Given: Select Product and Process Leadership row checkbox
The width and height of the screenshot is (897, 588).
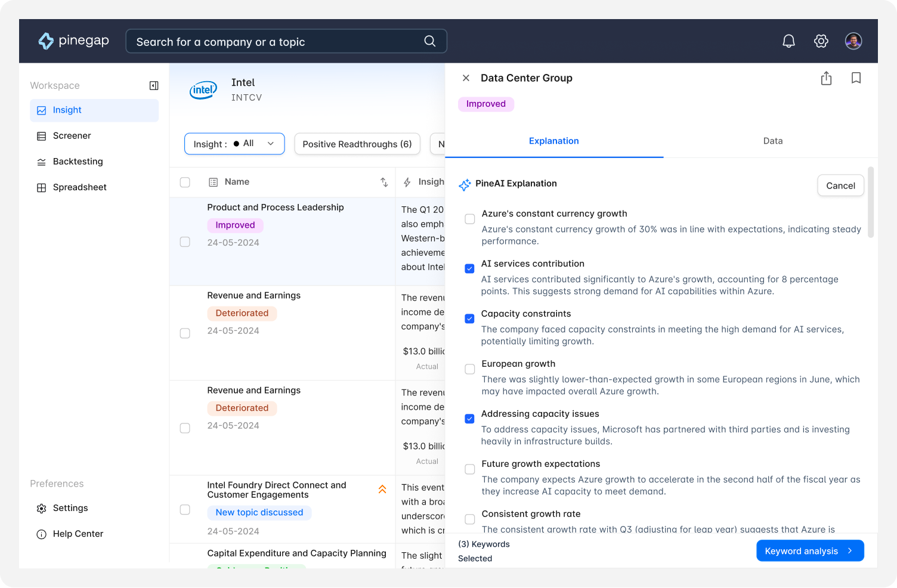Looking at the screenshot, I should coord(185,242).
